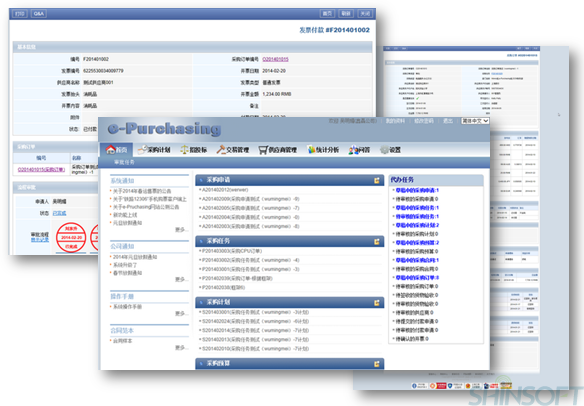Click the 打印 button in invoice window

coord(20,14)
